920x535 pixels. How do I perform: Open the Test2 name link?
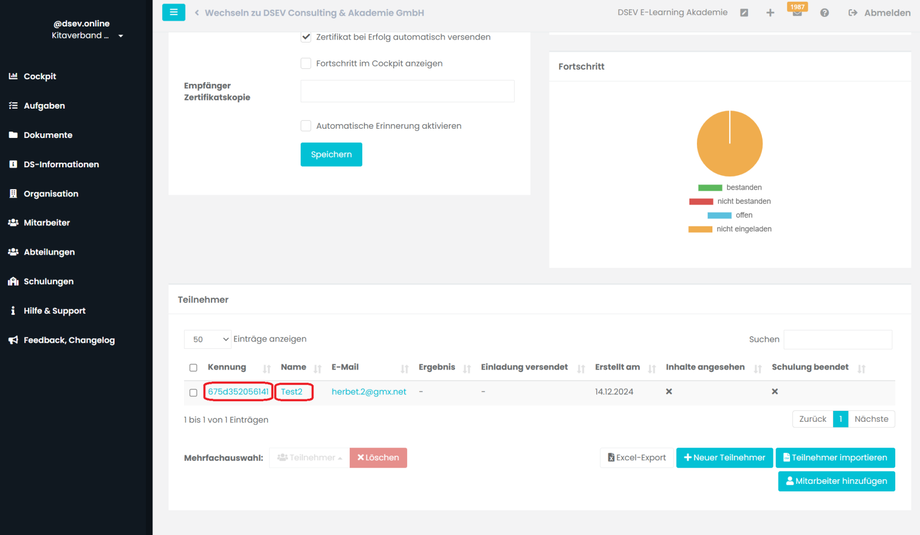click(292, 392)
